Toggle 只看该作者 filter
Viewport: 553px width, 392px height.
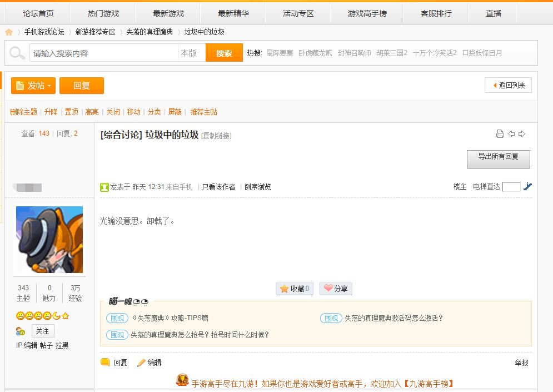click(218, 187)
